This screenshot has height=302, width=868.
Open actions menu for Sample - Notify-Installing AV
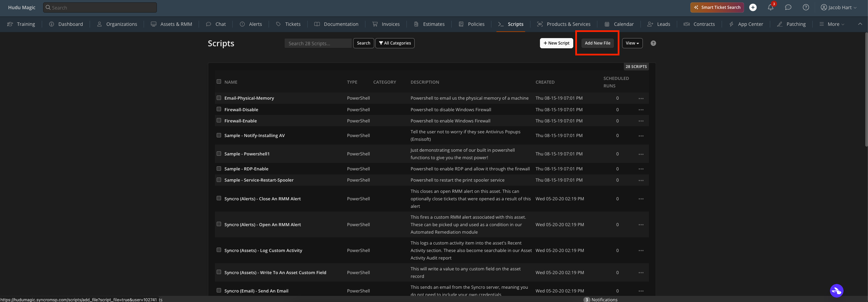click(641, 136)
